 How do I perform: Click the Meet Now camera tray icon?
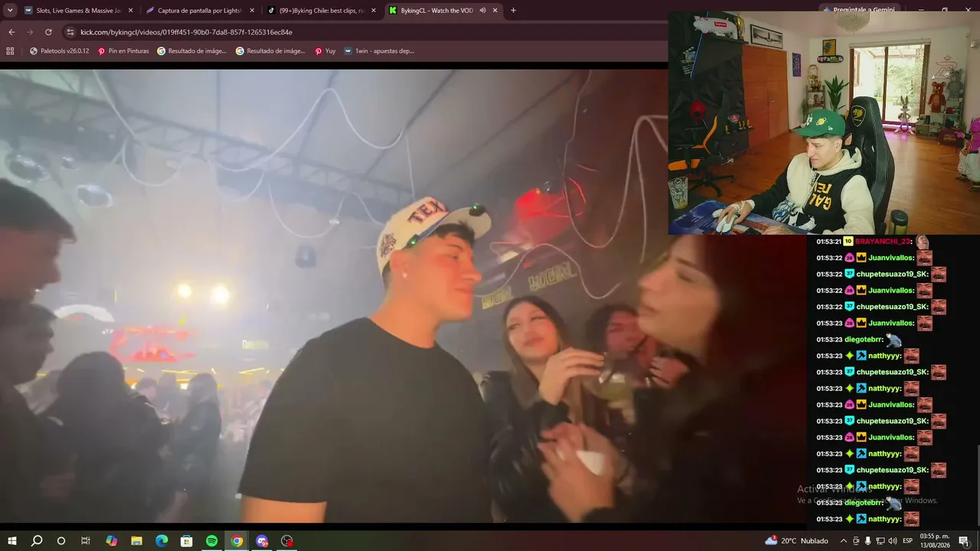click(x=856, y=541)
